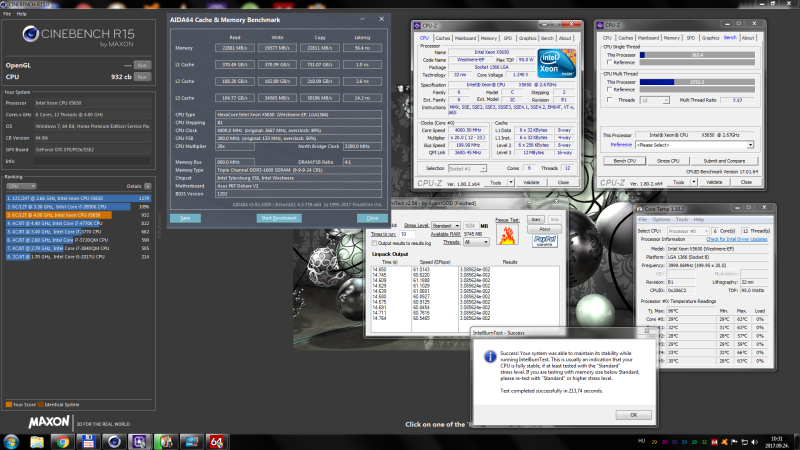
Task: Enable the Threads checkbox in CPU-Z Bench
Action: (609, 100)
